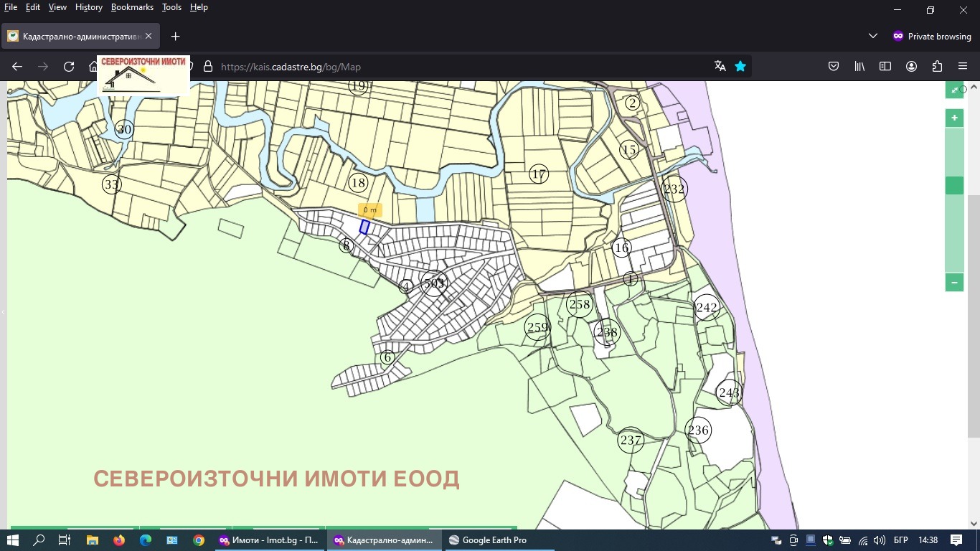Close the cadastre map tab
980x551 pixels.
click(x=149, y=36)
